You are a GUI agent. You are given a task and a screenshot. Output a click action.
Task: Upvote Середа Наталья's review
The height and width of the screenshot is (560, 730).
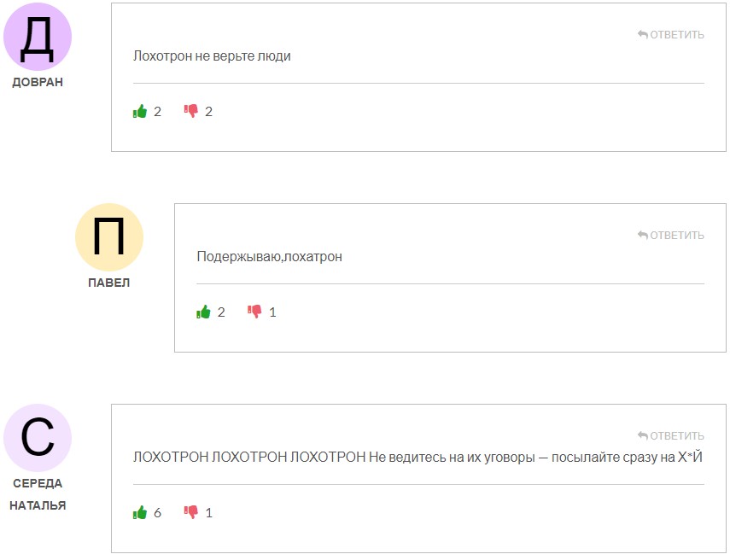(139, 512)
